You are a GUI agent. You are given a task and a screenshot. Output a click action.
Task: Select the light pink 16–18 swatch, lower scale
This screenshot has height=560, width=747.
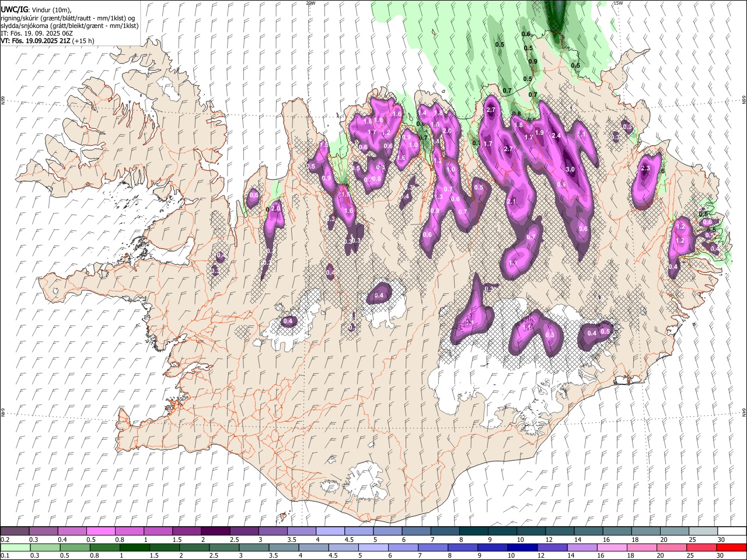(x=612, y=547)
